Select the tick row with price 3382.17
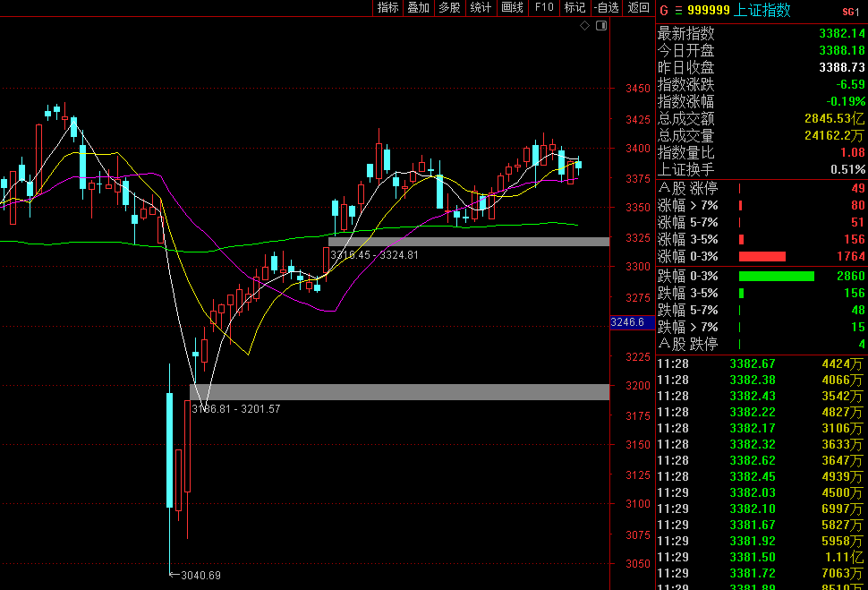Viewport: 868px width, 590px height. [x=762, y=428]
